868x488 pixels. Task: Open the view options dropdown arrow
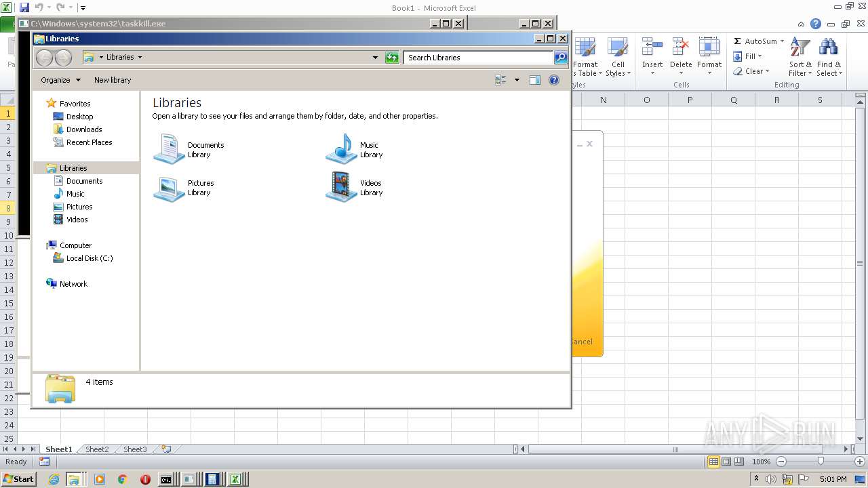517,80
